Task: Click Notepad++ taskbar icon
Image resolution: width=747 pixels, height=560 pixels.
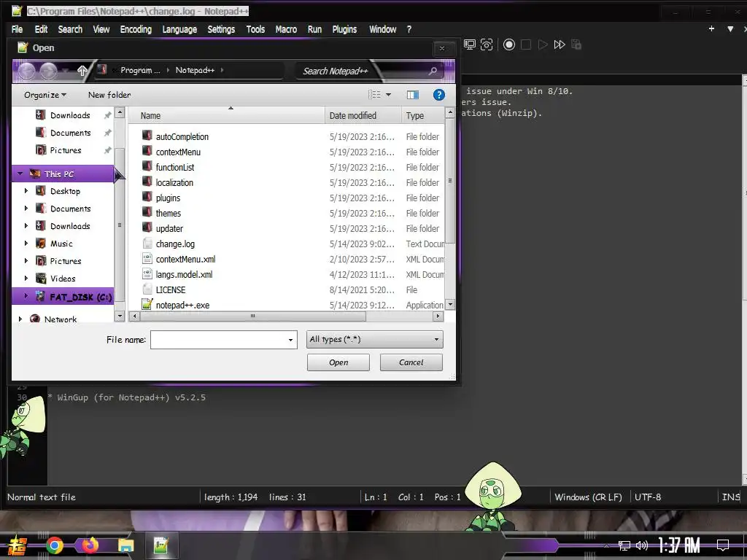Action: 161,545
